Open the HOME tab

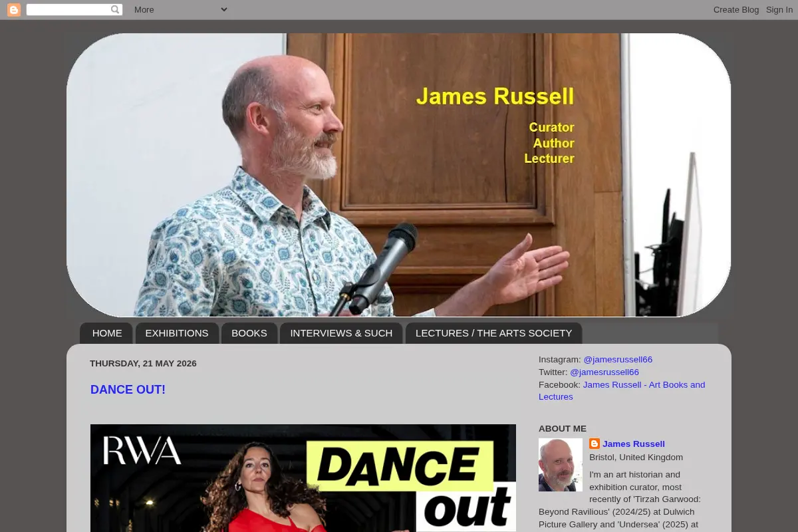(107, 333)
